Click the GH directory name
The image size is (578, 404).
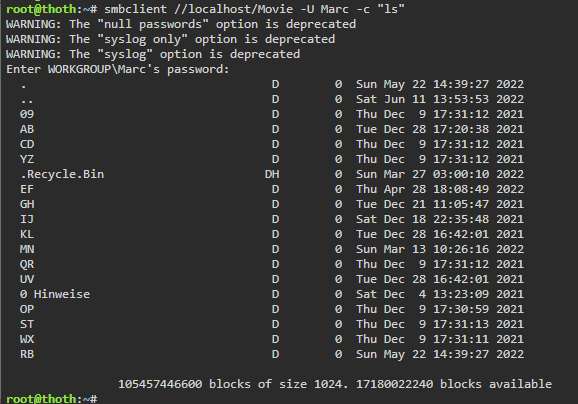pyautogui.click(x=27, y=204)
